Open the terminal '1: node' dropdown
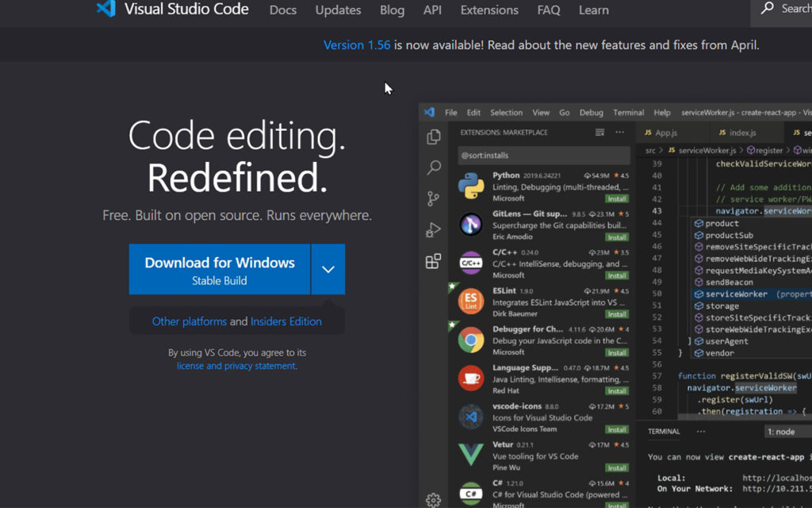Image resolution: width=812 pixels, height=508 pixels. pyautogui.click(x=785, y=432)
